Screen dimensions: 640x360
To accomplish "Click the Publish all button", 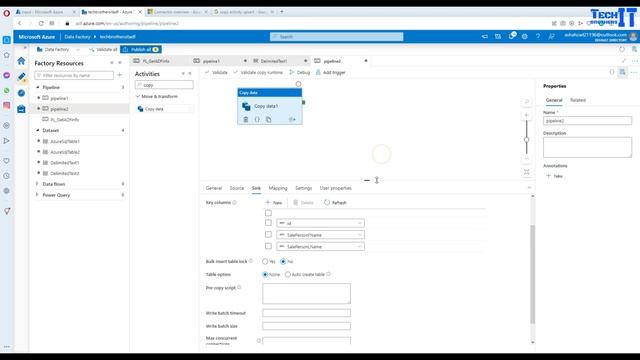I will tap(141, 49).
